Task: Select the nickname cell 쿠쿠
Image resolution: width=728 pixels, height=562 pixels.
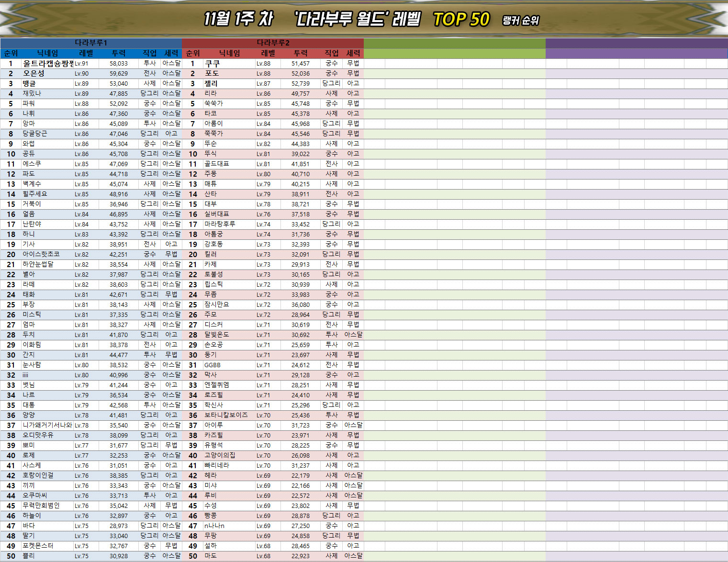Action: point(212,63)
